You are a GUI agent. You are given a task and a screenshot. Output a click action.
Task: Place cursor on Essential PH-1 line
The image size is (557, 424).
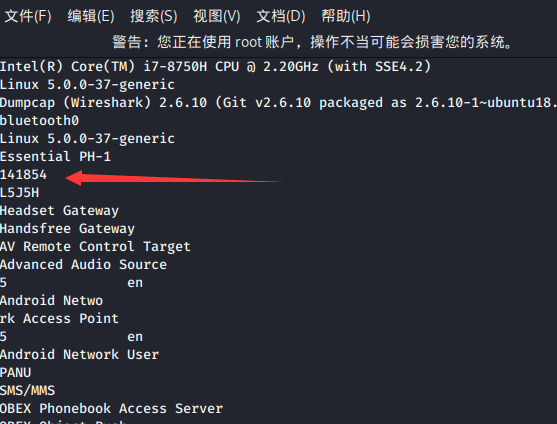click(x=55, y=157)
